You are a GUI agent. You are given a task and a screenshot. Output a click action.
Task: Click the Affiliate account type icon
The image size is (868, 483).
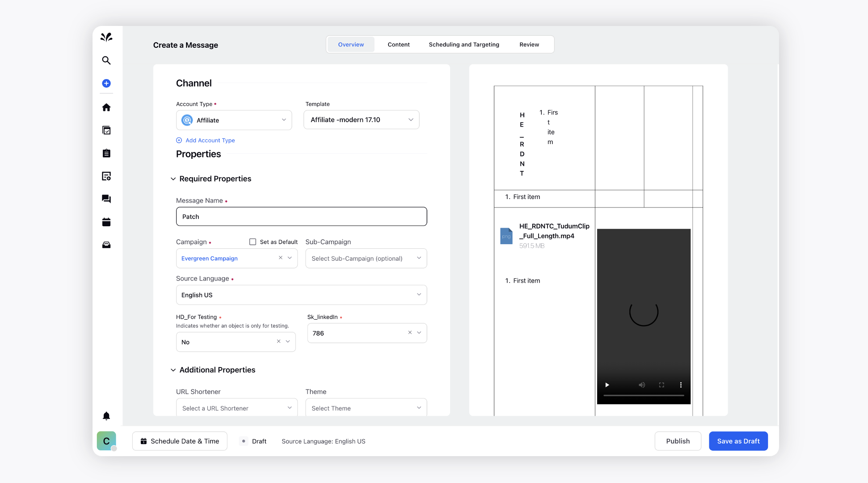(x=187, y=120)
